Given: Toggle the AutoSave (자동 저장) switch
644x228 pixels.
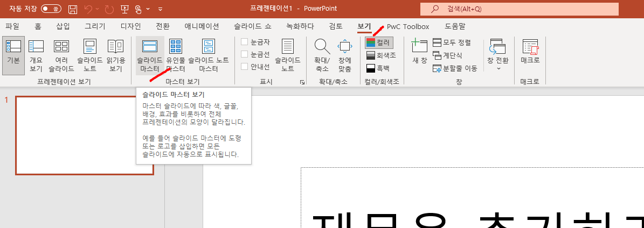Looking at the screenshot, I should (51, 8).
